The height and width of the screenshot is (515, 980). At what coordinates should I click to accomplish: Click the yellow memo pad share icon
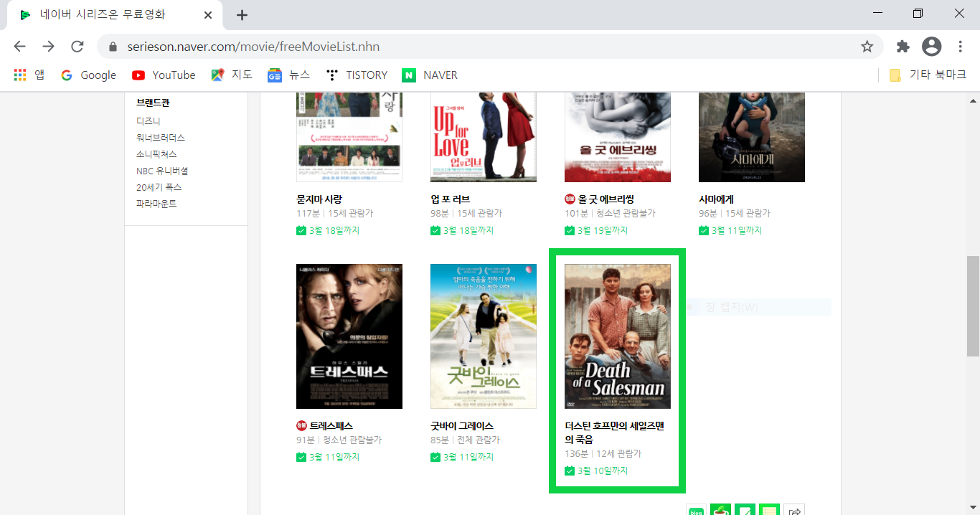[x=769, y=510]
